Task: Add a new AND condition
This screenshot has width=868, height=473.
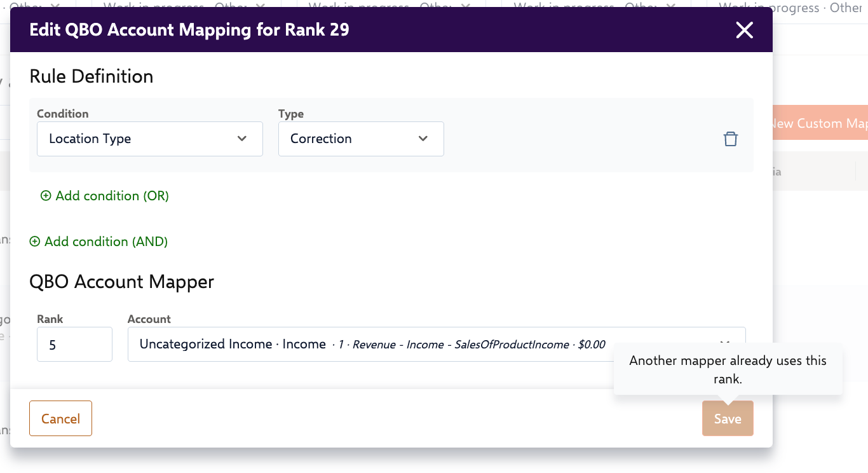Action: coord(105,242)
